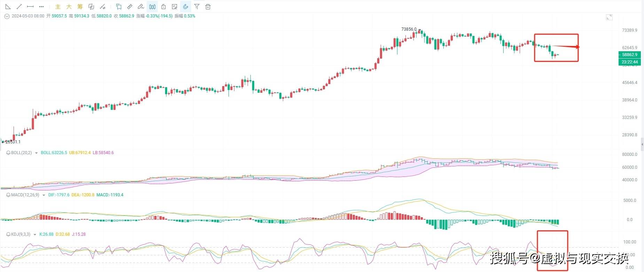Viewport: 644px width, 272px height.
Task: Click the KDJ(9,3,3) indicator label
Action: pos(21,234)
